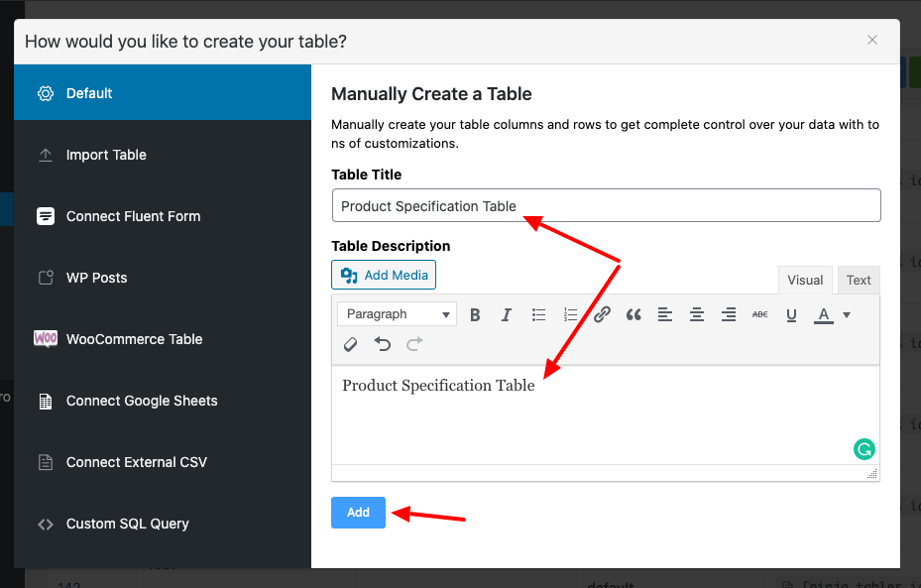Align text to center
This screenshot has height=588, width=921.
697,314
